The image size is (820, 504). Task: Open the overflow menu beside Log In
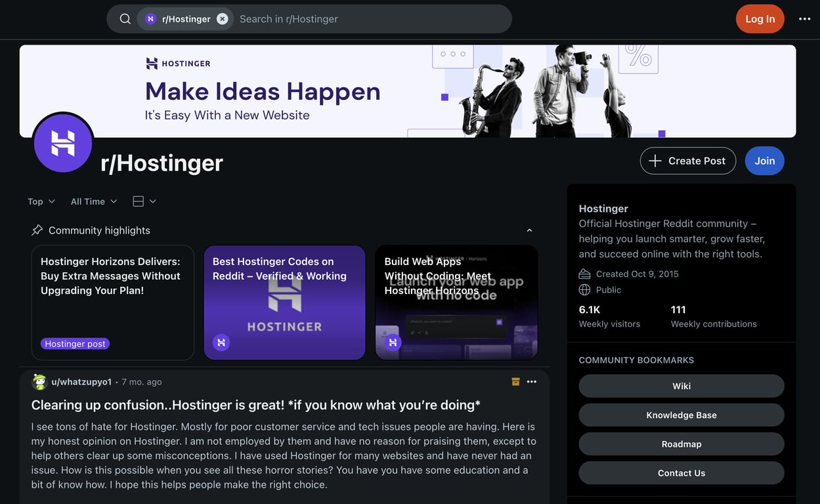pyautogui.click(x=805, y=18)
